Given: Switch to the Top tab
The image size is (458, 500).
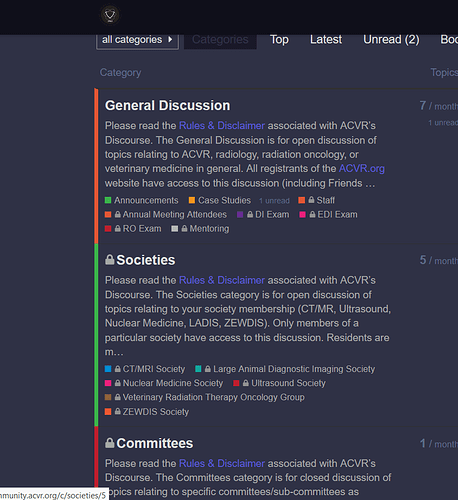Looking at the screenshot, I should 279,40.
